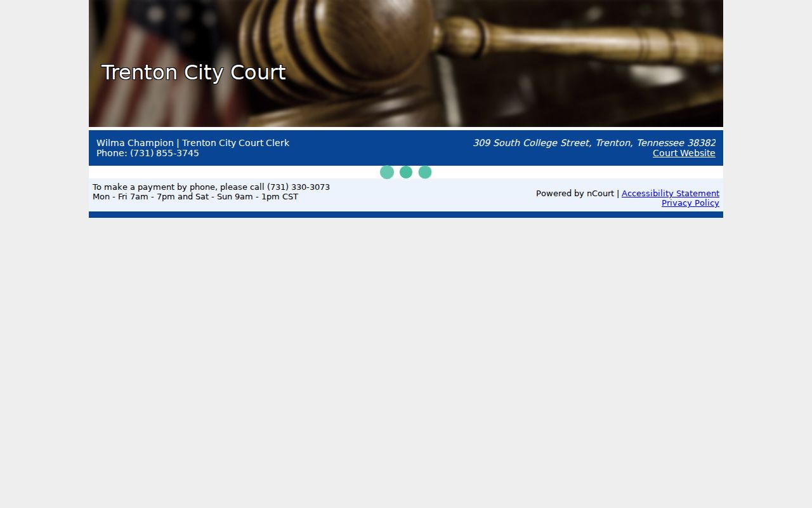Click the last loading dot
Screen dimensions: 812x508
(425, 172)
